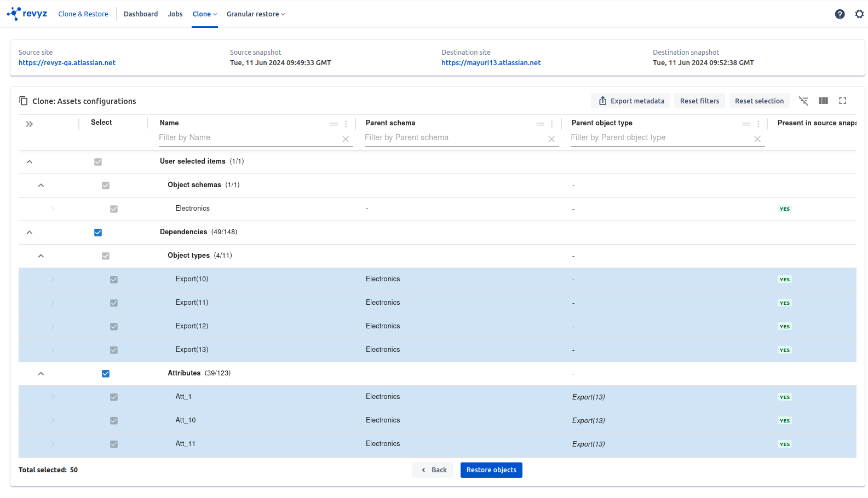Expand all rows double-chevron icon
The height and width of the screenshot is (498, 868).
coord(30,124)
